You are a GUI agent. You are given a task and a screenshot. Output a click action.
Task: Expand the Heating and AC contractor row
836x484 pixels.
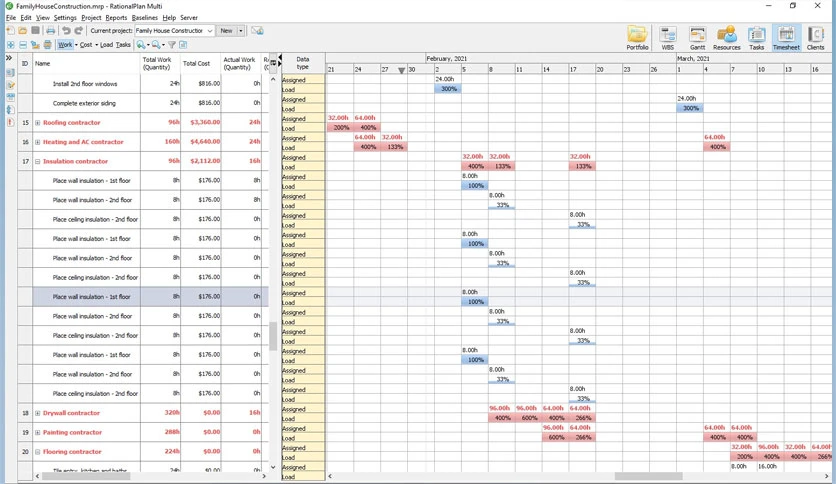pyautogui.click(x=37, y=142)
